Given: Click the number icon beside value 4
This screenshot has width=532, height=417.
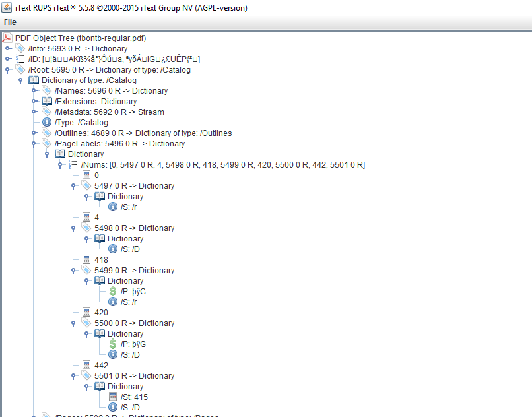Looking at the screenshot, I should coord(86,217).
